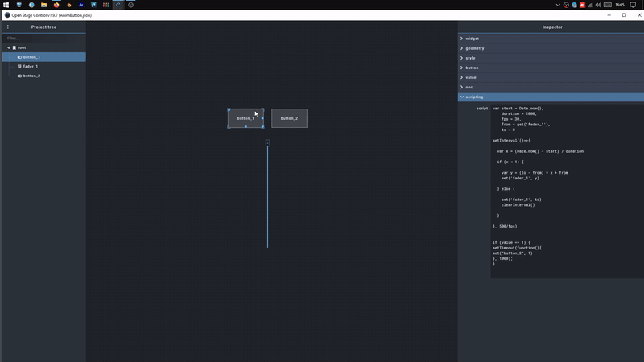
Task: Toggle the button_1 widget on canvas
Action: (x=246, y=118)
